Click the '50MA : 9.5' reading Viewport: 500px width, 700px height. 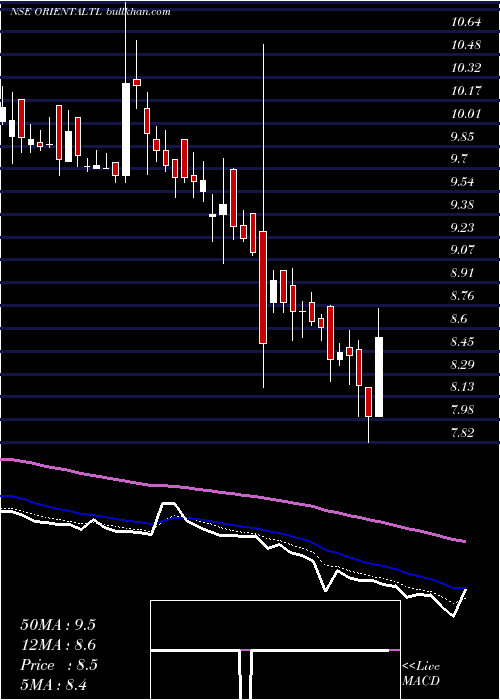(58, 625)
